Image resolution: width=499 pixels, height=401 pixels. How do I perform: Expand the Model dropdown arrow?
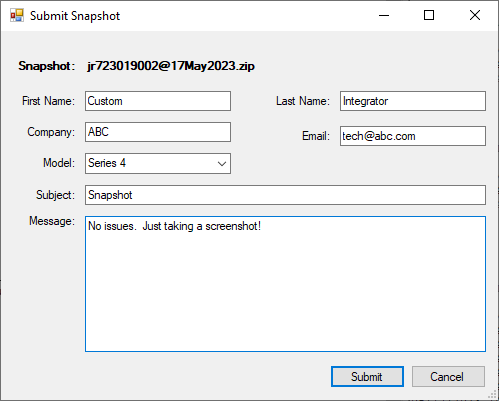[x=222, y=164]
